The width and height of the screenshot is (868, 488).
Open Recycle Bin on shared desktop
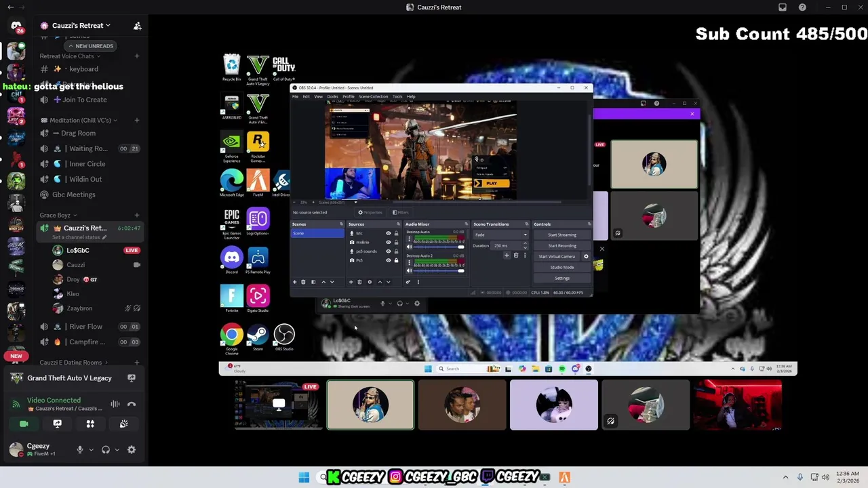pyautogui.click(x=231, y=68)
